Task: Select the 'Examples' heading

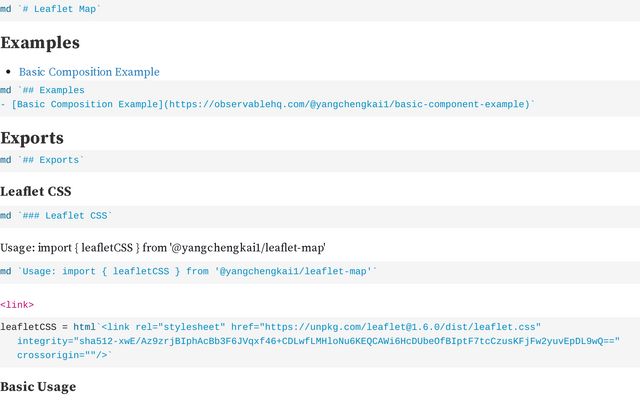Action: click(x=40, y=43)
